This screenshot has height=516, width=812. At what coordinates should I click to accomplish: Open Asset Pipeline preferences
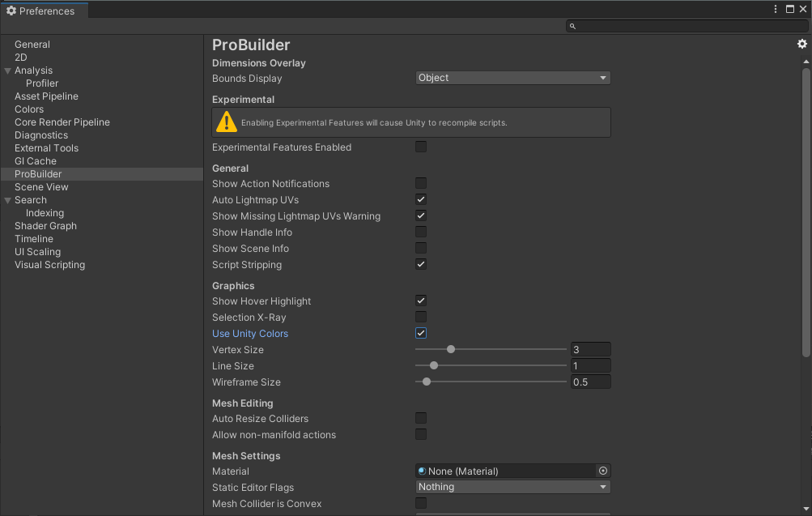coord(46,96)
